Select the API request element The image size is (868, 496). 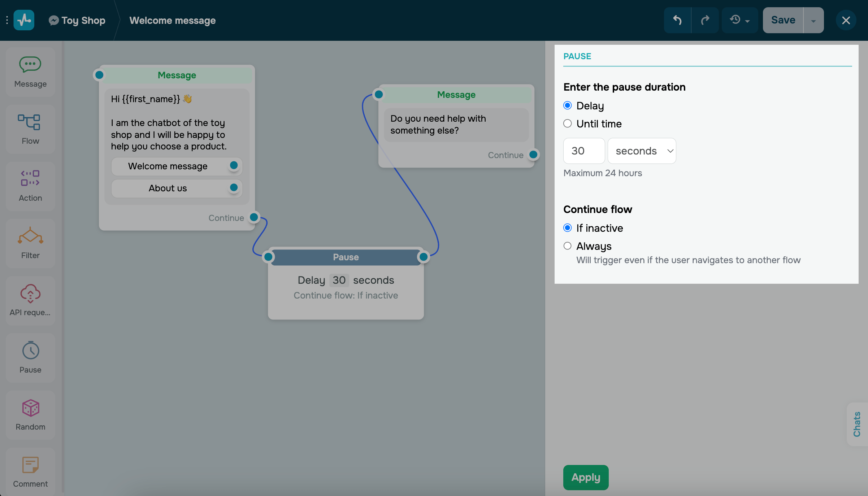click(x=30, y=300)
